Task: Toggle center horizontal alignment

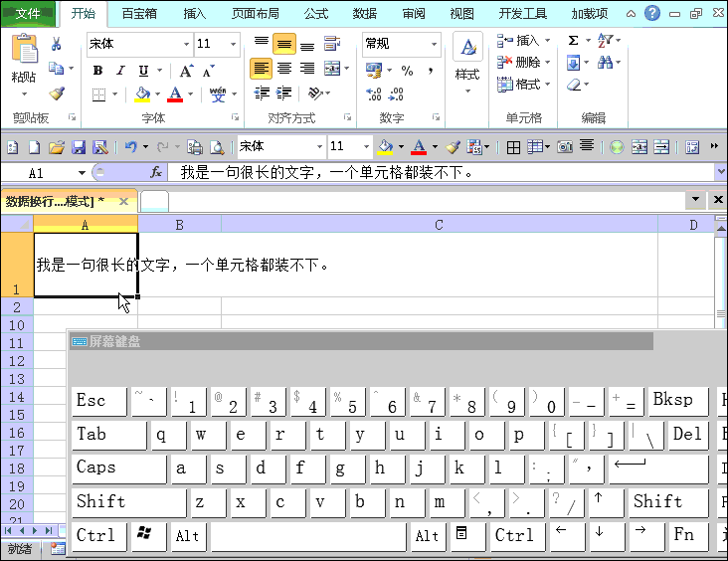Action: click(284, 69)
